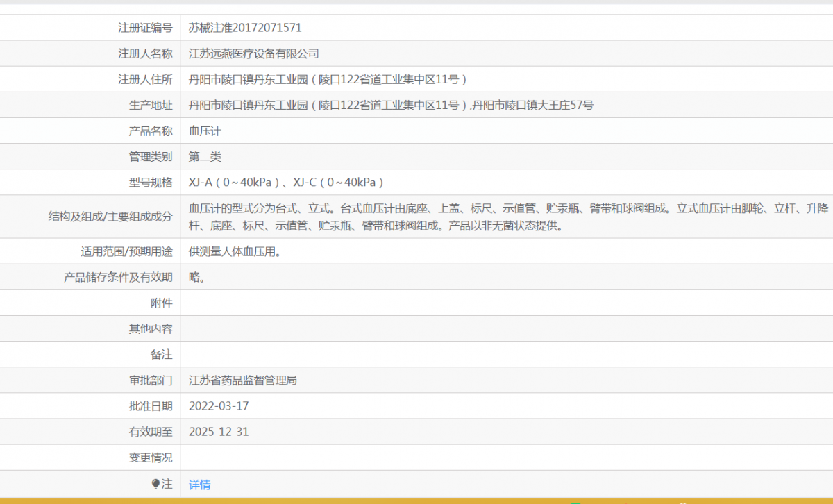Click the structure description starting 血压计的型式
The image size is (833, 504).
click(x=508, y=217)
